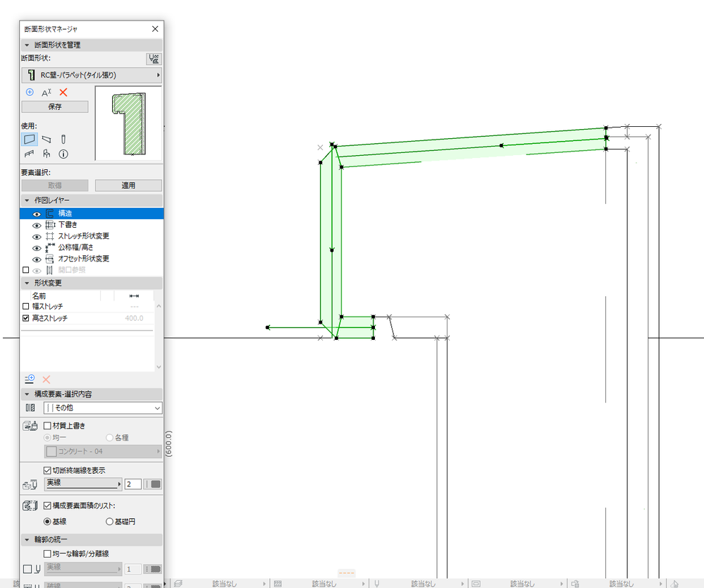This screenshot has width=704, height=588.
Task: Click the surface override paint icon
Action: pos(30,426)
